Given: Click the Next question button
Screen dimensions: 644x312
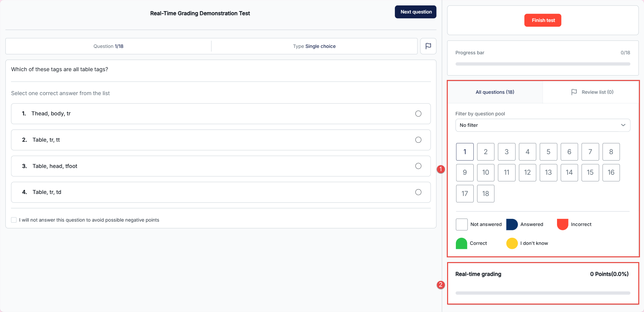Looking at the screenshot, I should [x=415, y=12].
